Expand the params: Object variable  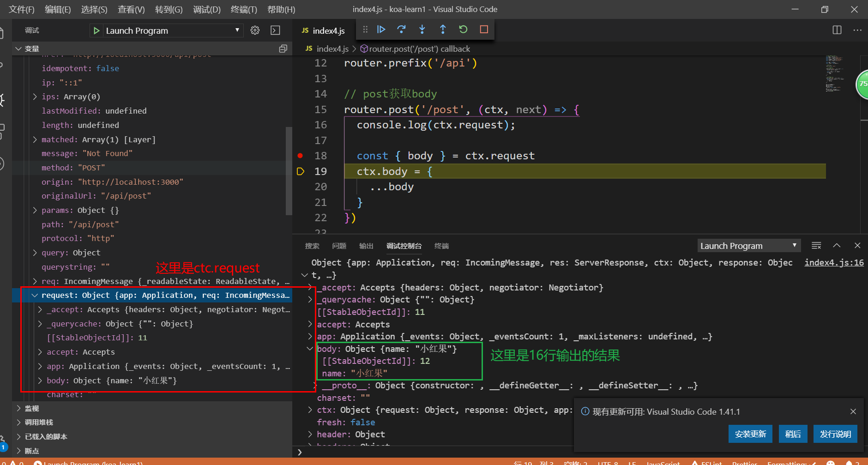(35, 210)
